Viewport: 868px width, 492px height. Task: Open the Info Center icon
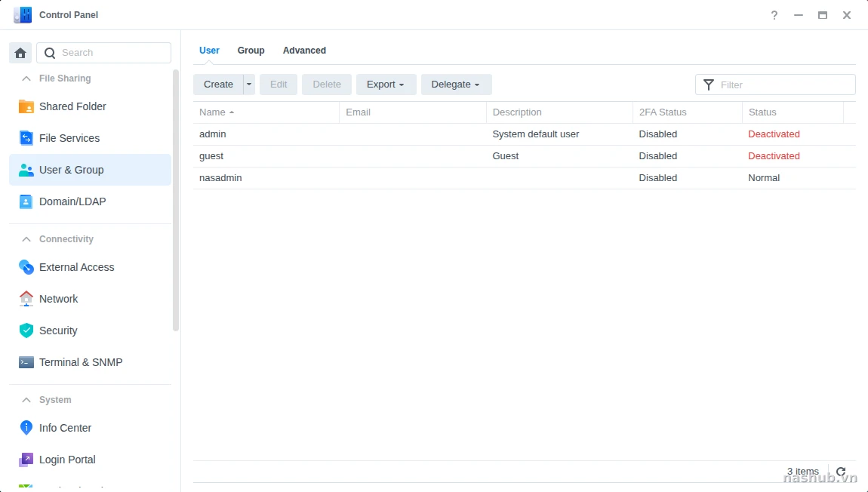tap(26, 427)
